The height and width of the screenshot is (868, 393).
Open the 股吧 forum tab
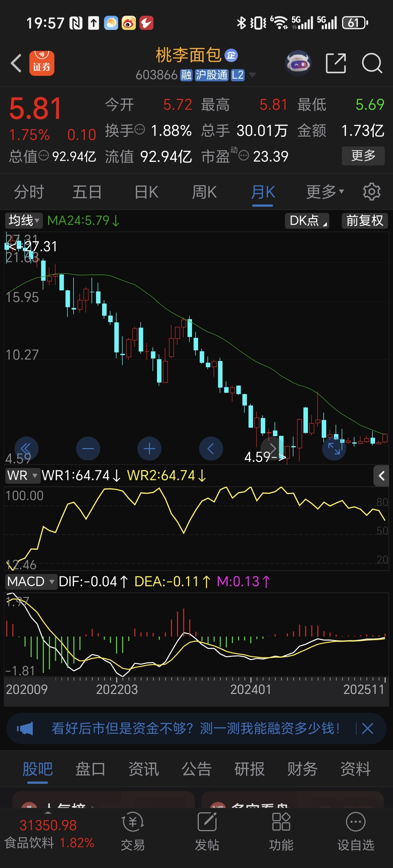[x=38, y=769]
